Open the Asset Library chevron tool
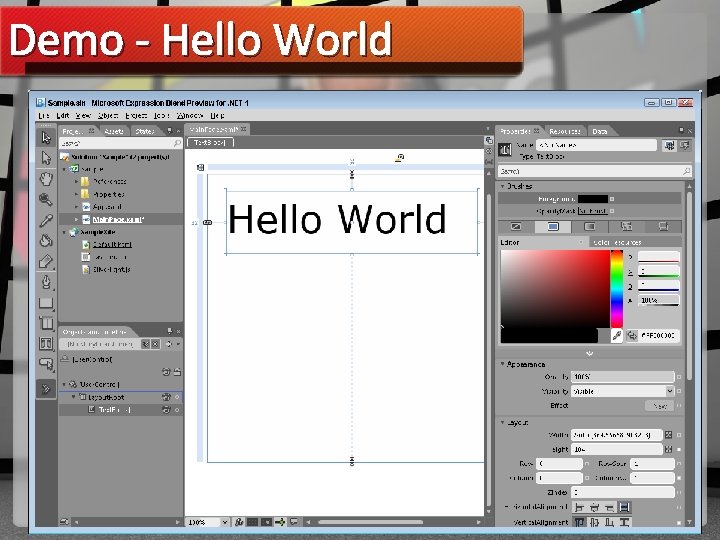 tap(46, 389)
